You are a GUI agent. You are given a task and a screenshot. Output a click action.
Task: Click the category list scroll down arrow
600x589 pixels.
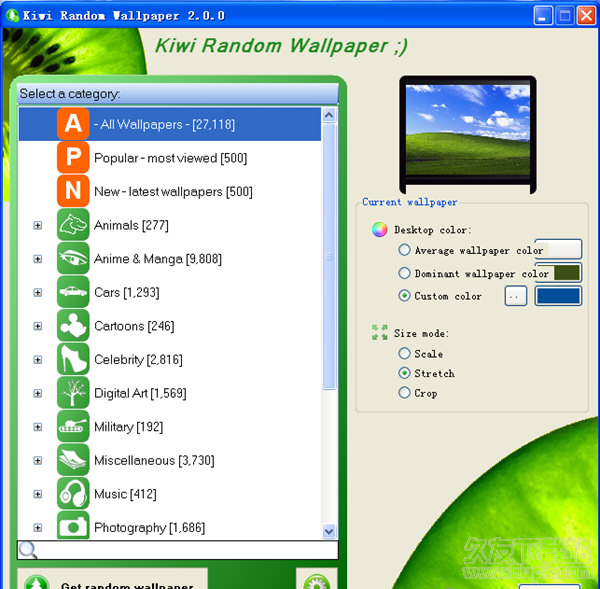click(x=329, y=531)
